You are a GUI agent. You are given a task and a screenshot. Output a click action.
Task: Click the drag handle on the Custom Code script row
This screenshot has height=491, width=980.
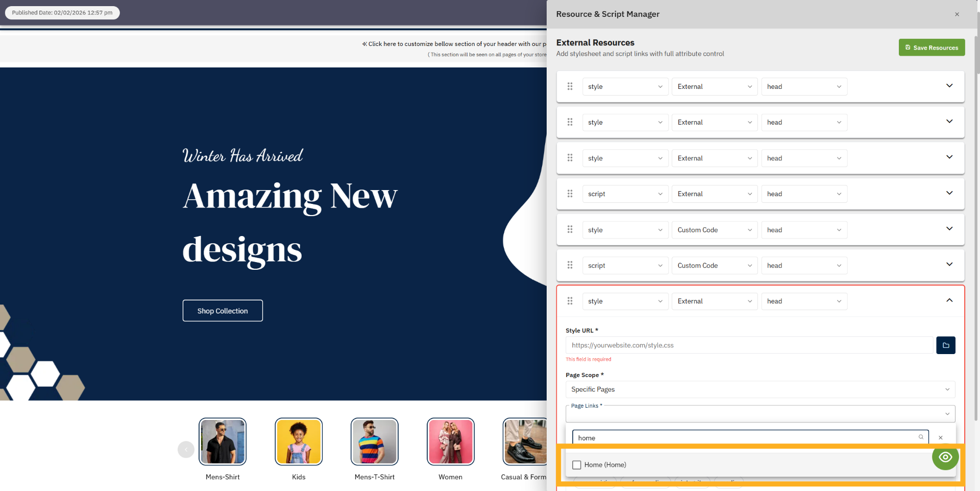tap(570, 265)
